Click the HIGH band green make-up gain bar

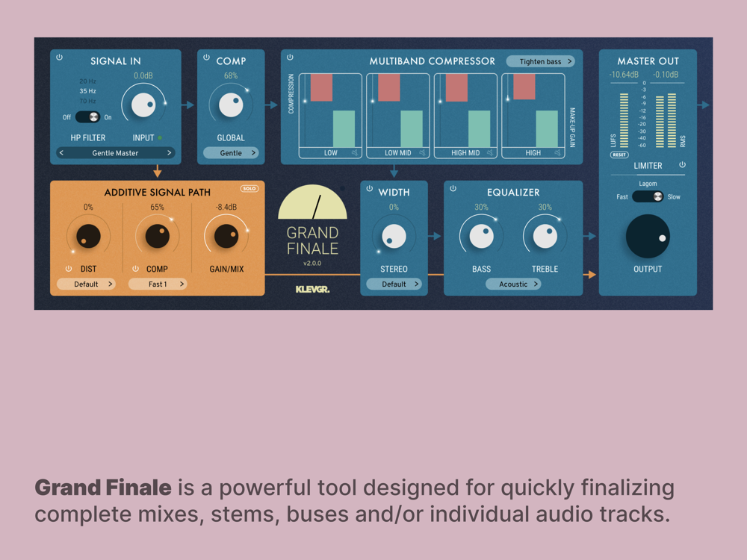pos(547,129)
